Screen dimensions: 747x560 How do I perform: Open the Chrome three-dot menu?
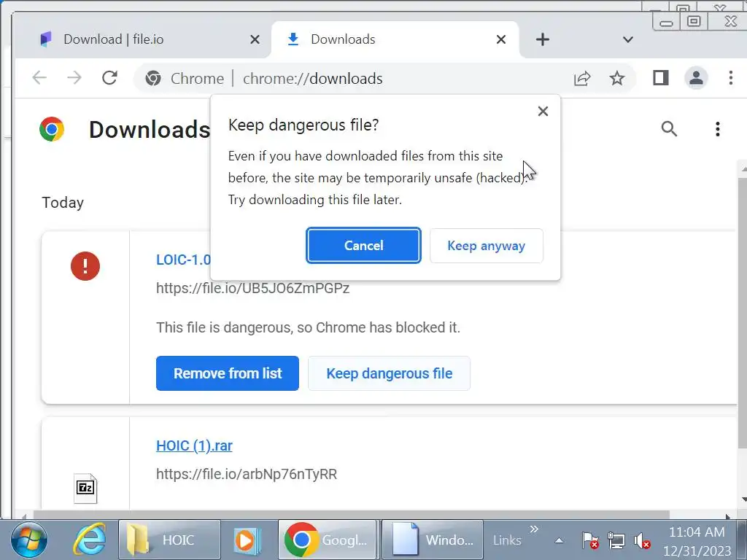731,77
